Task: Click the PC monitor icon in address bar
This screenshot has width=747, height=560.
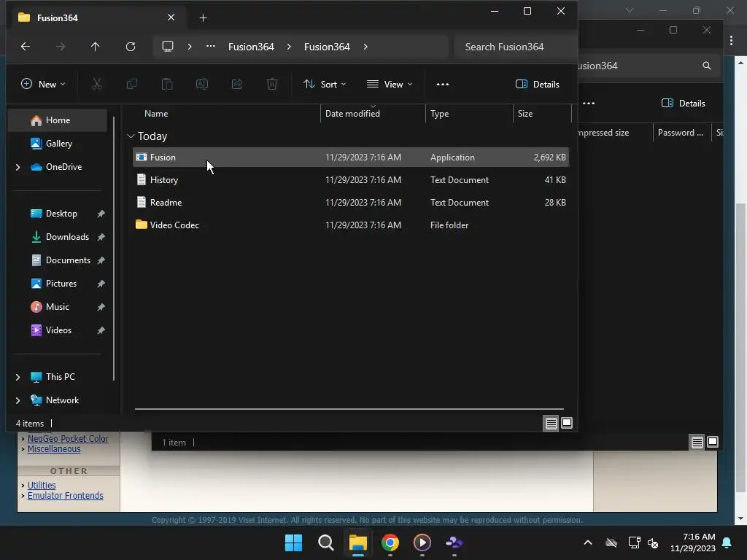Action: (x=167, y=46)
